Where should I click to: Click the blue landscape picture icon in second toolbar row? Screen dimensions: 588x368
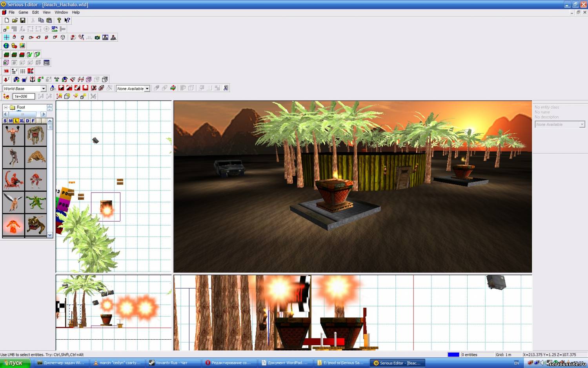coord(55,29)
